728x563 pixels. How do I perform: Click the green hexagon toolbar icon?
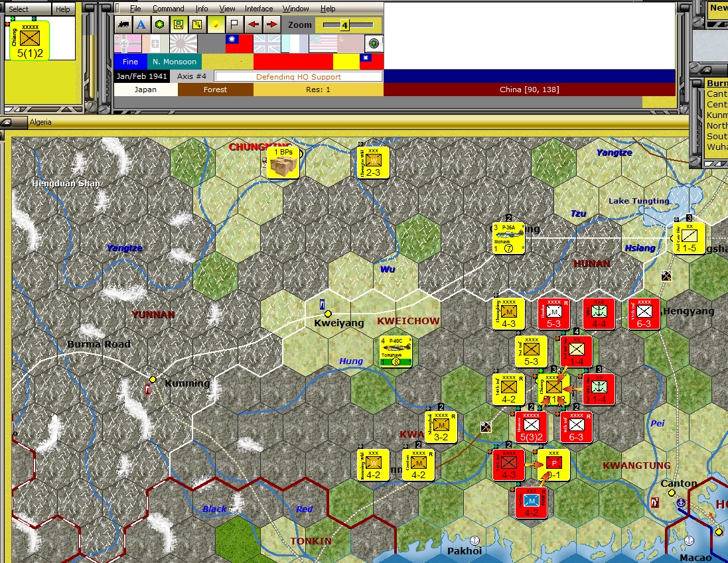(x=160, y=25)
